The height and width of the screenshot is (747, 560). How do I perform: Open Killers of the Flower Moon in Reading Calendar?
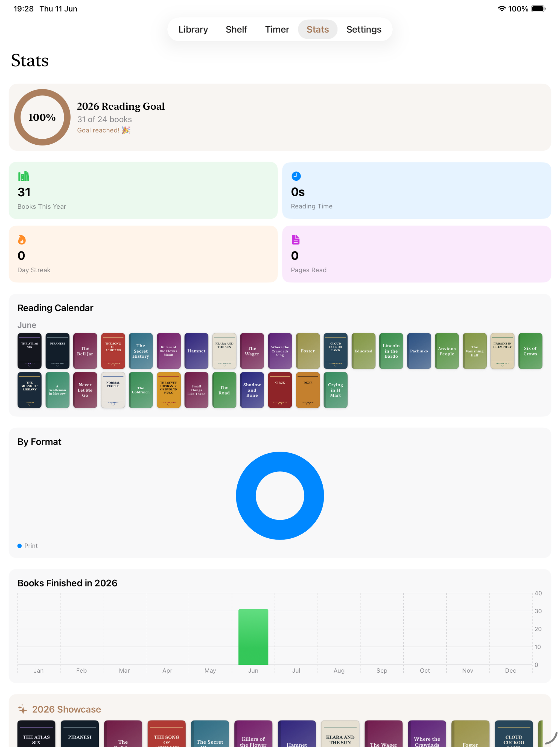pyautogui.click(x=168, y=351)
